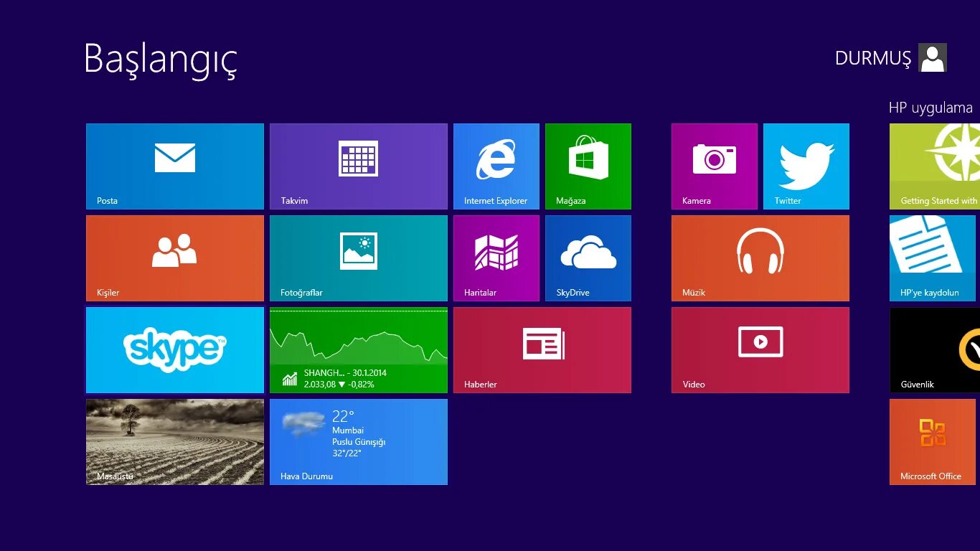Open Hava Durumu weather tile
The height and width of the screenshot is (551, 980).
click(x=359, y=442)
